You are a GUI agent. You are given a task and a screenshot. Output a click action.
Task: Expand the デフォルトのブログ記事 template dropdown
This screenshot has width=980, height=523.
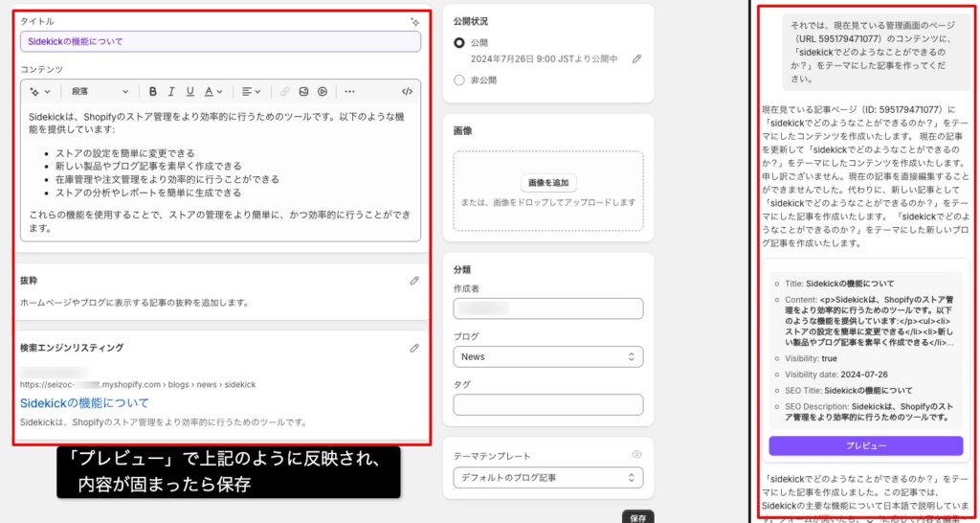coord(547,477)
